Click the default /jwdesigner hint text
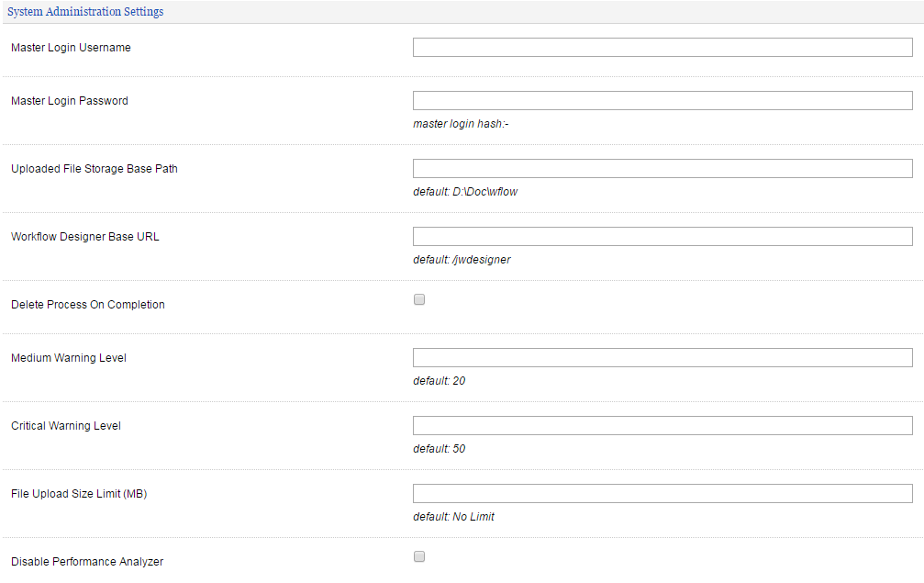This screenshot has height=583, width=924. click(x=462, y=260)
